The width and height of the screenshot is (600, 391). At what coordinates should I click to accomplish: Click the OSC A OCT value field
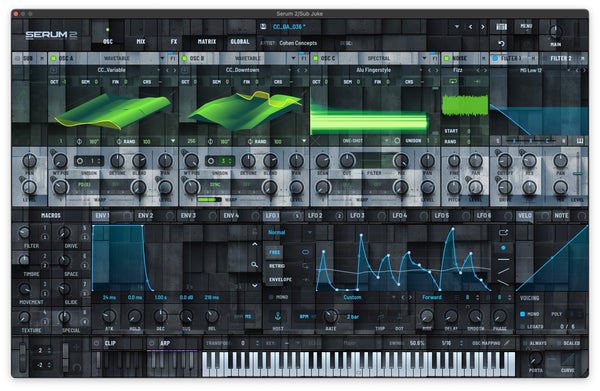pos(64,82)
